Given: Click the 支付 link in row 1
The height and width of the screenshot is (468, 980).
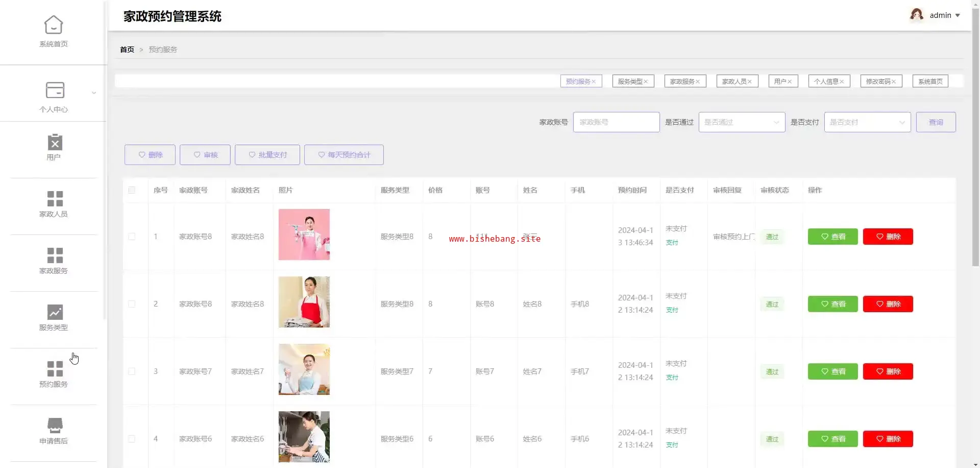Looking at the screenshot, I should [x=672, y=243].
